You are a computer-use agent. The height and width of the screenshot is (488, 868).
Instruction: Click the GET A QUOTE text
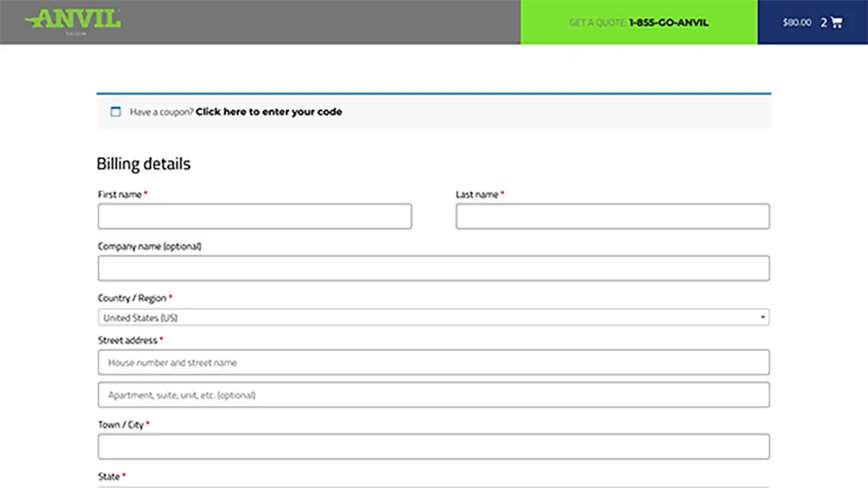(x=598, y=23)
